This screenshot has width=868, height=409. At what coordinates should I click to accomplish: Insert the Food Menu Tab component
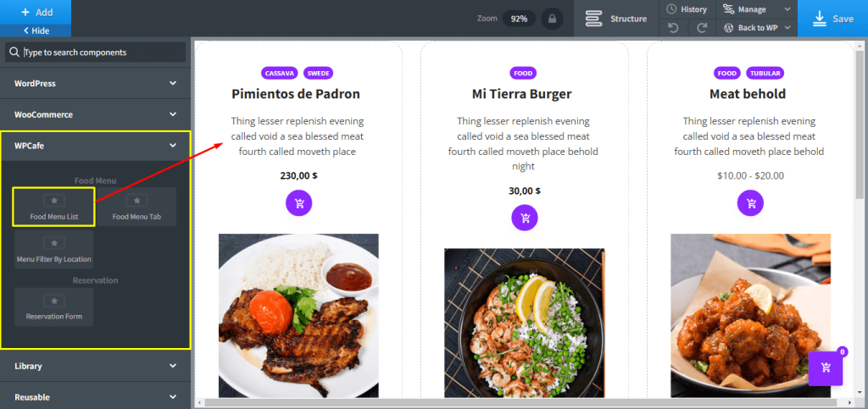click(x=136, y=207)
